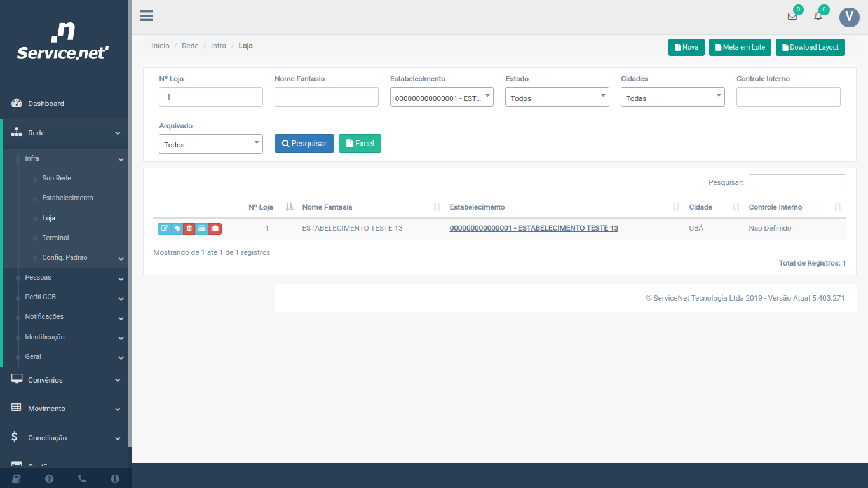The image size is (868, 488).
Task: Click the Nova button
Action: coord(686,47)
